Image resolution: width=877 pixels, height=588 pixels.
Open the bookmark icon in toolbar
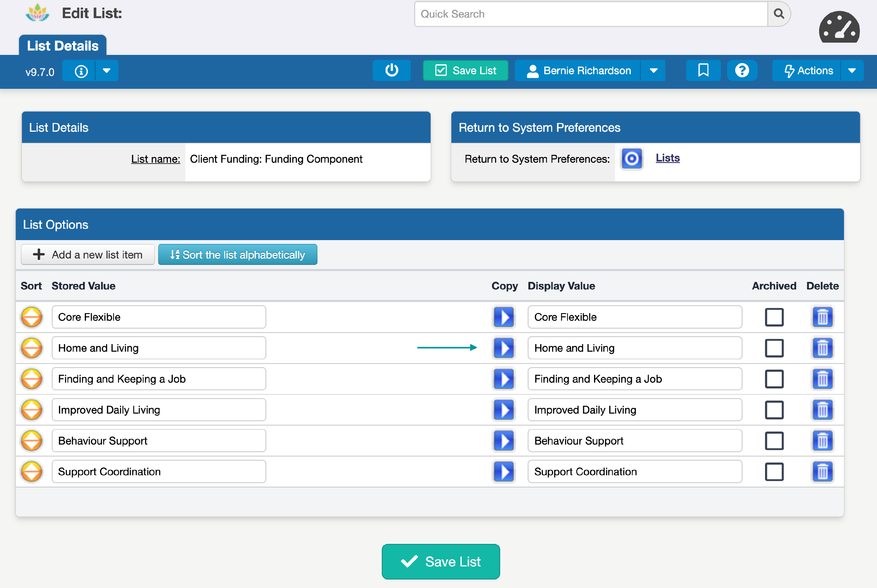[x=703, y=70]
